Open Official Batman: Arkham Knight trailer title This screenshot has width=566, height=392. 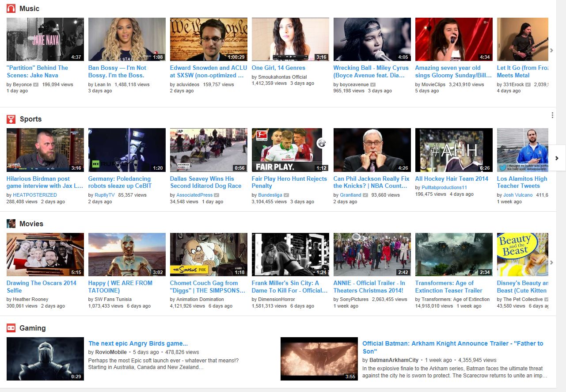pyautogui.click(x=453, y=347)
